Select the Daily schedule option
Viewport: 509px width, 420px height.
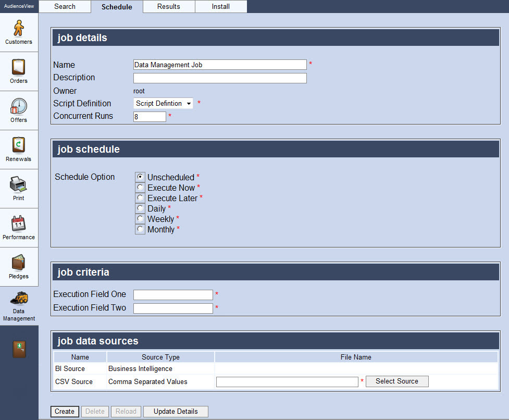pyautogui.click(x=140, y=208)
